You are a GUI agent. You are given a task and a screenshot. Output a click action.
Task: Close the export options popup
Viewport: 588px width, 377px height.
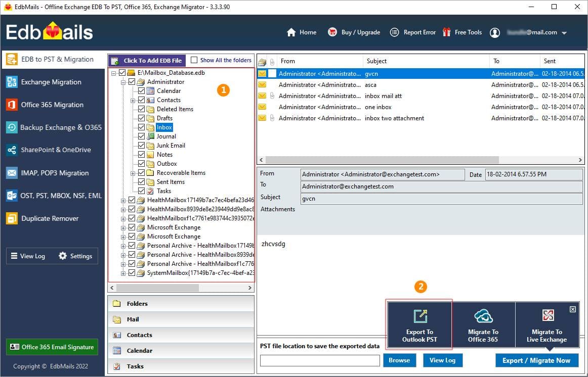573,309
